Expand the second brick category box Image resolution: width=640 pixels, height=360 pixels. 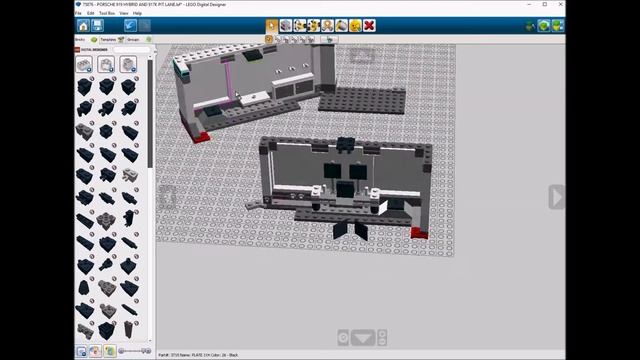click(x=106, y=64)
